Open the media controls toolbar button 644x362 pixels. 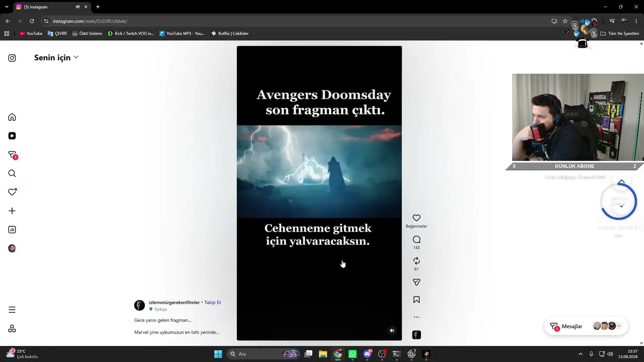pyautogui.click(x=612, y=21)
